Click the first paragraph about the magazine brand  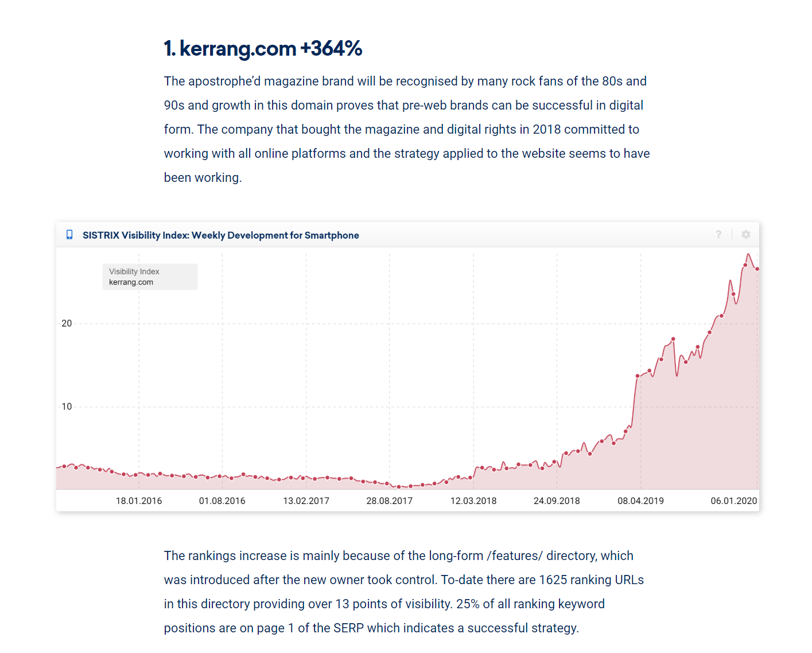tap(406, 129)
